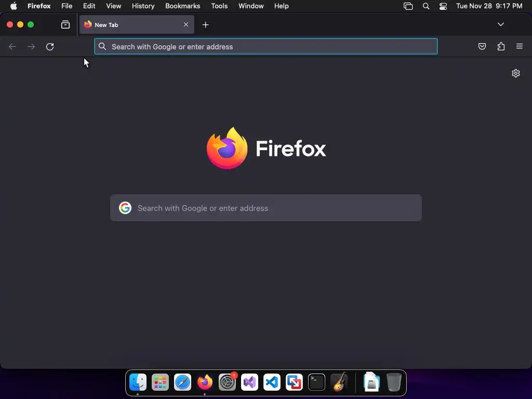Expand the list all tabs chevron

coord(500,24)
